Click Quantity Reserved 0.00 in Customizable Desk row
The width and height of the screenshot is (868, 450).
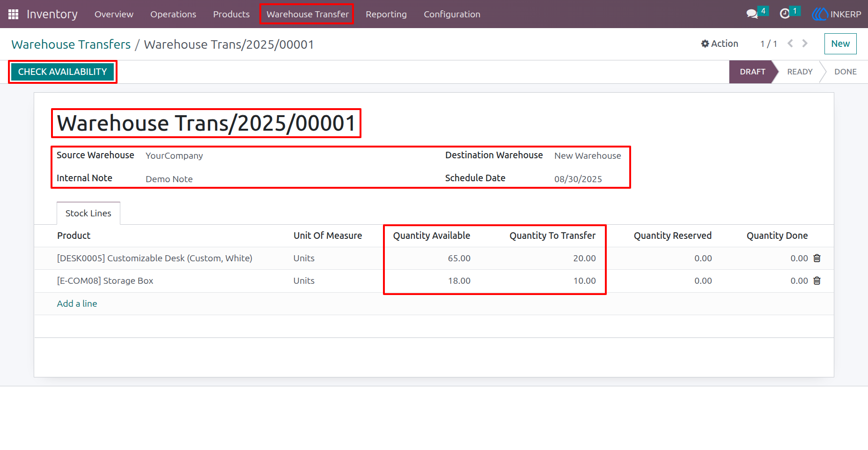pyautogui.click(x=703, y=258)
